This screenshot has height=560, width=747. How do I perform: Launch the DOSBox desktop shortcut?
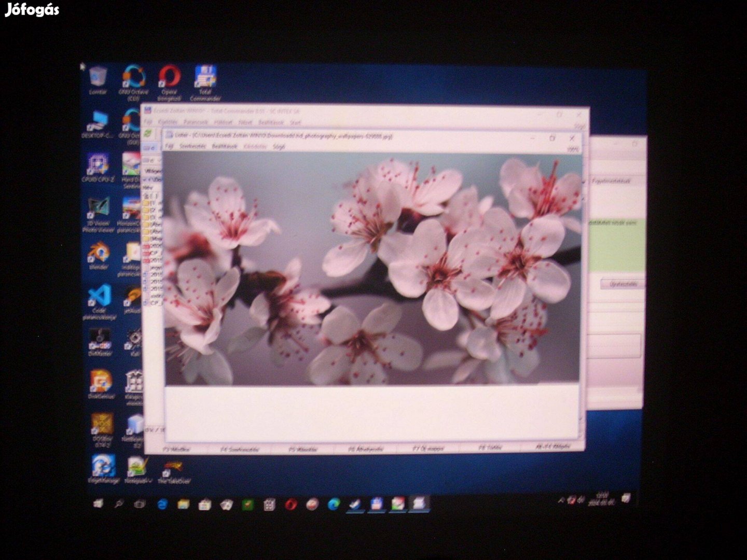point(102,430)
